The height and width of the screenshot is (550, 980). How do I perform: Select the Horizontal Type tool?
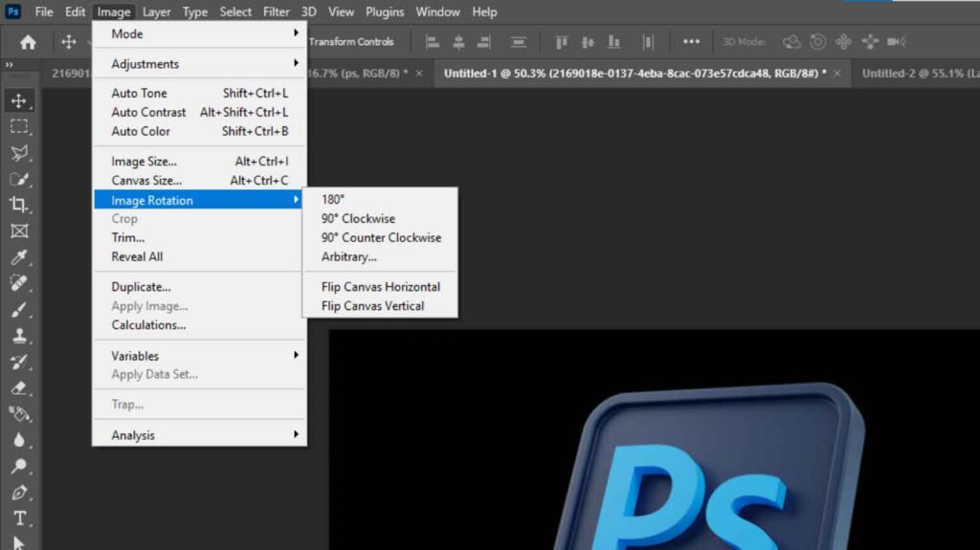[x=19, y=518]
